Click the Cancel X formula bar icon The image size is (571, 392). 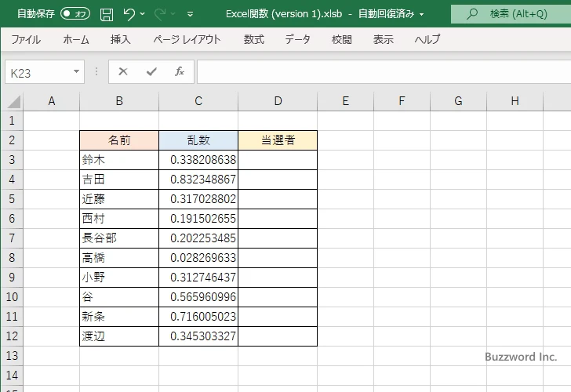pos(123,71)
